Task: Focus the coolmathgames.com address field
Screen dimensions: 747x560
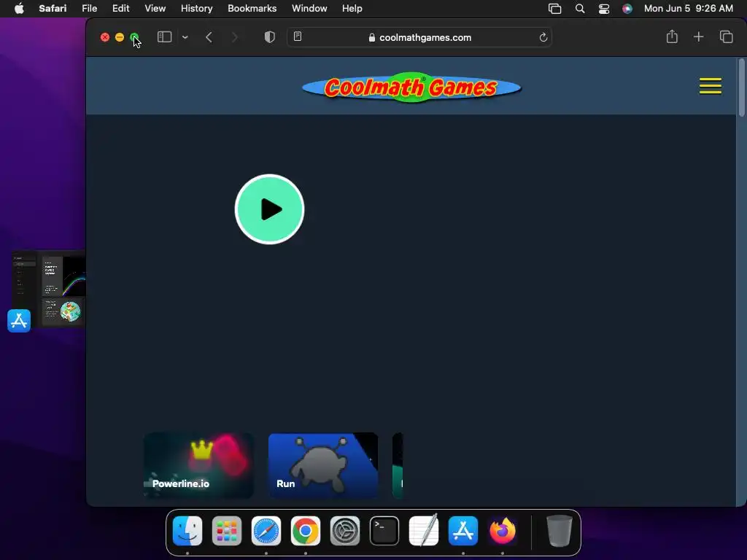Action: coord(419,37)
